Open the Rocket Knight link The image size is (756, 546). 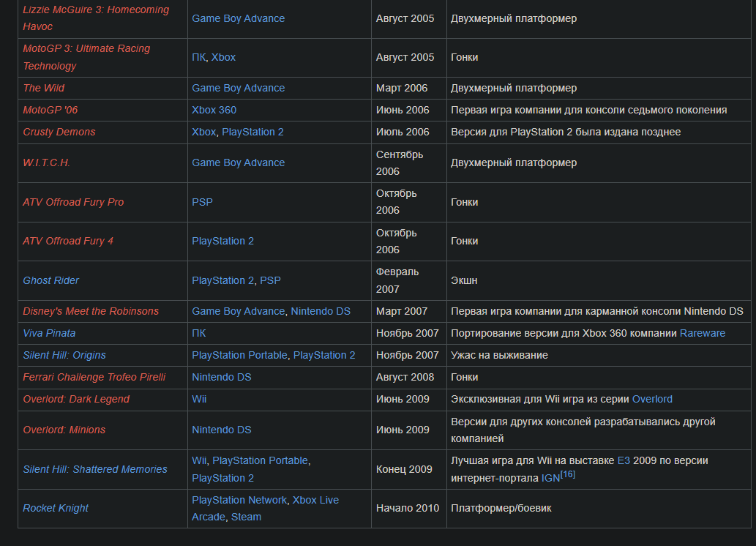pos(56,508)
